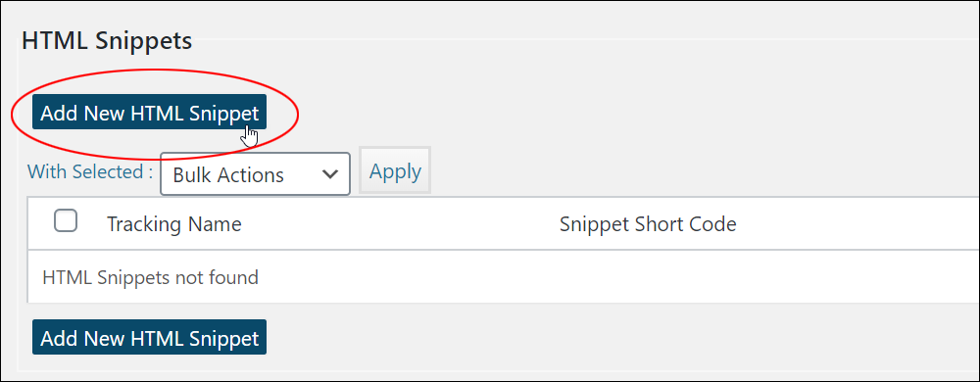Click empty area right of 'HTML Snippets not found'
Image resolution: width=980 pixels, height=382 pixels.
pyautogui.click(x=618, y=277)
